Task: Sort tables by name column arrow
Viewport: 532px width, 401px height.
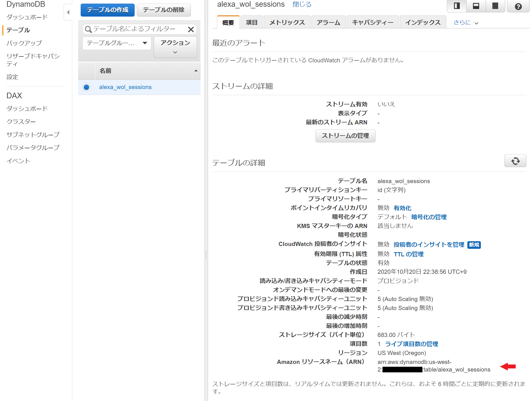Action: [x=196, y=71]
